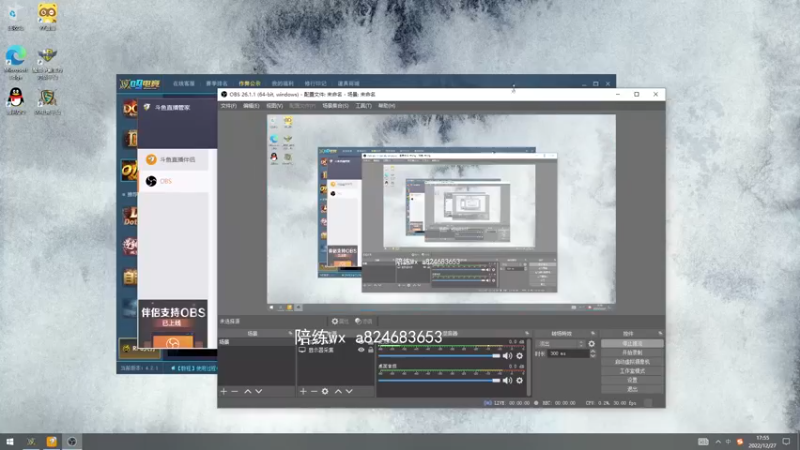This screenshot has height=450, width=800.
Task: Open 场景集合(S) menu in OBS
Action: (x=335, y=106)
